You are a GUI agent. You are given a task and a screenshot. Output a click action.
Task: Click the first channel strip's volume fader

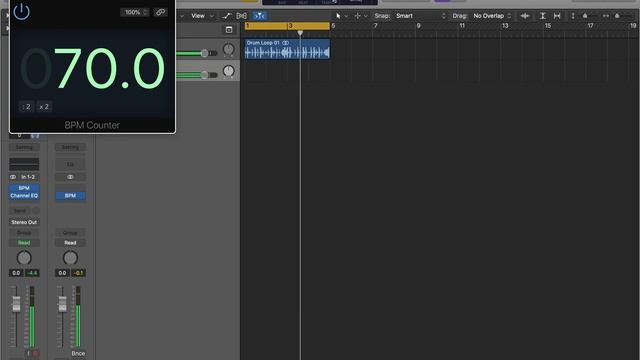pyautogui.click(x=16, y=304)
